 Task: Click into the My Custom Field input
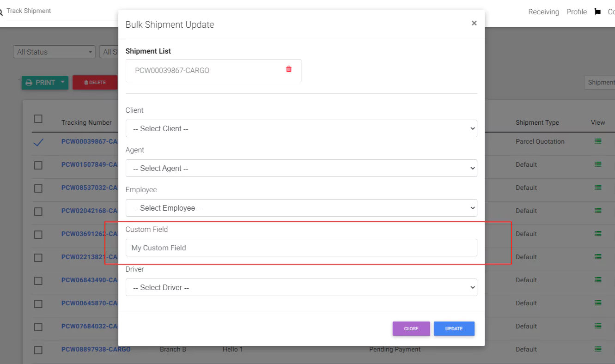301,248
